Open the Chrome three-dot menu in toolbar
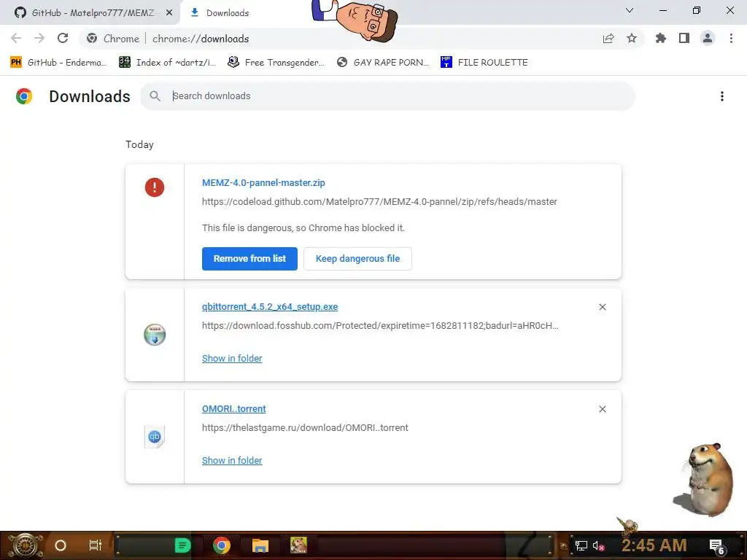 point(731,38)
